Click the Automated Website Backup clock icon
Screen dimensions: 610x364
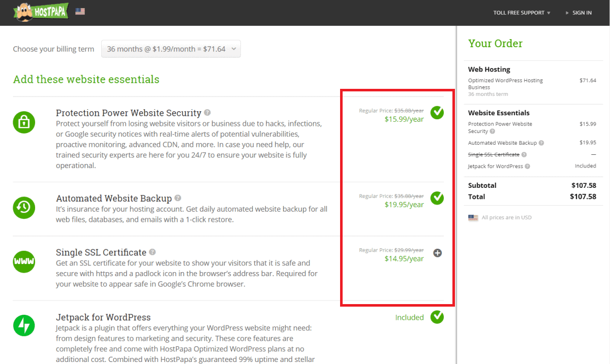point(24,207)
